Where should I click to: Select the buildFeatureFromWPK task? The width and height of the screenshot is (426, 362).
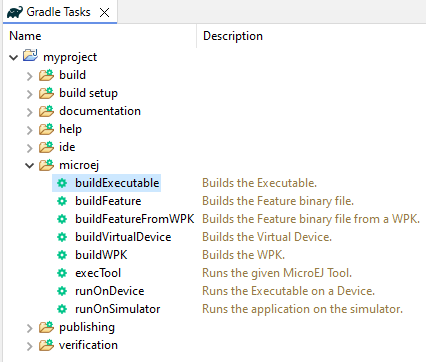135,219
